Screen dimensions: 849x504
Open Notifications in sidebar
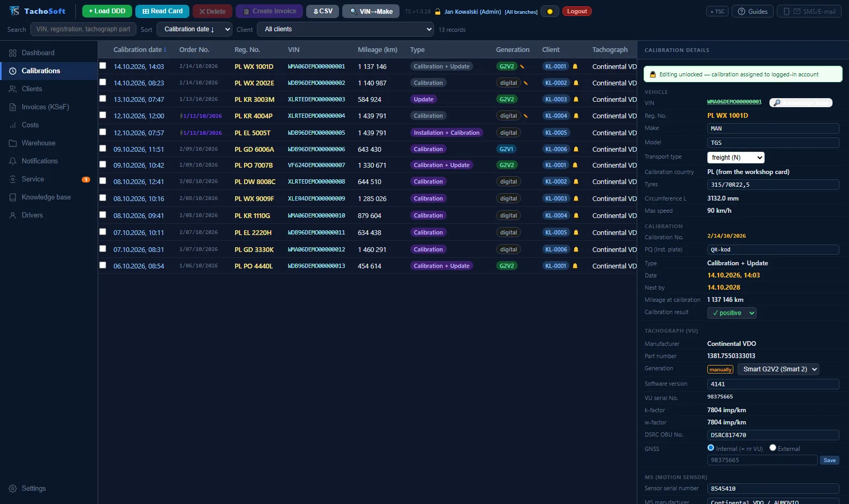49,161
